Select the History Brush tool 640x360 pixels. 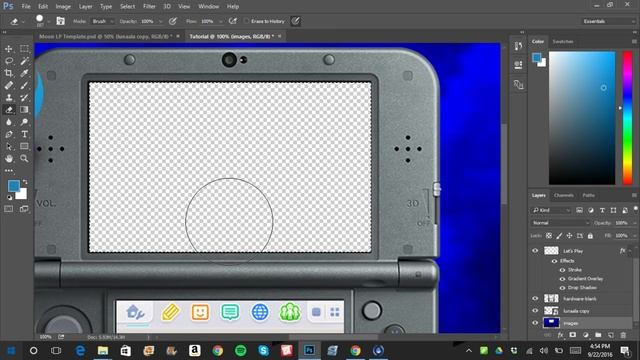[x=24, y=98]
